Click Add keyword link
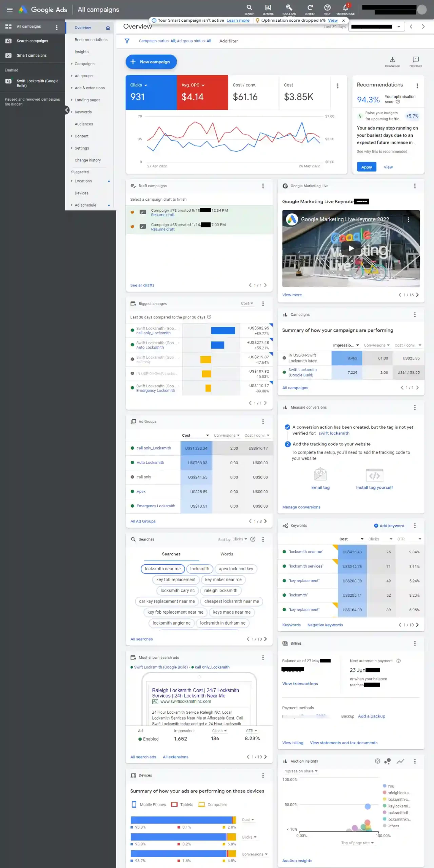434x868 pixels. 389,526
